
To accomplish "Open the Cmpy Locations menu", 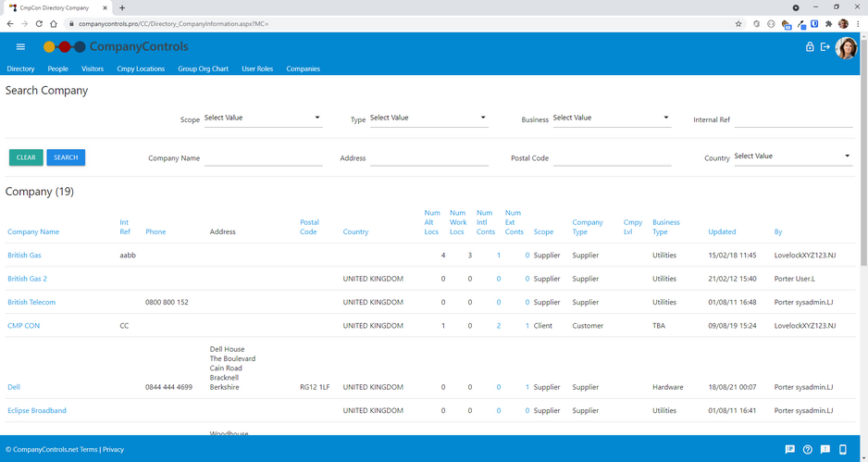I will [x=141, y=69].
